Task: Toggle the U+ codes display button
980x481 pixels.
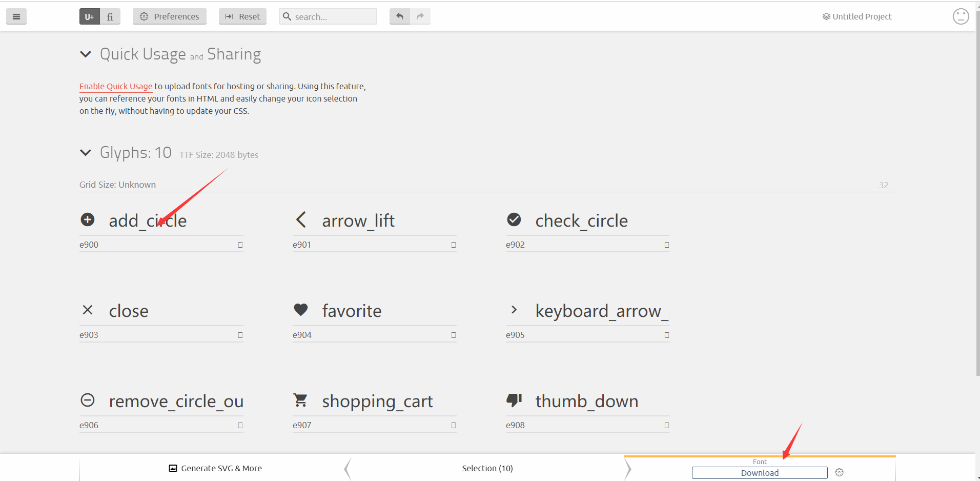Action: click(89, 16)
